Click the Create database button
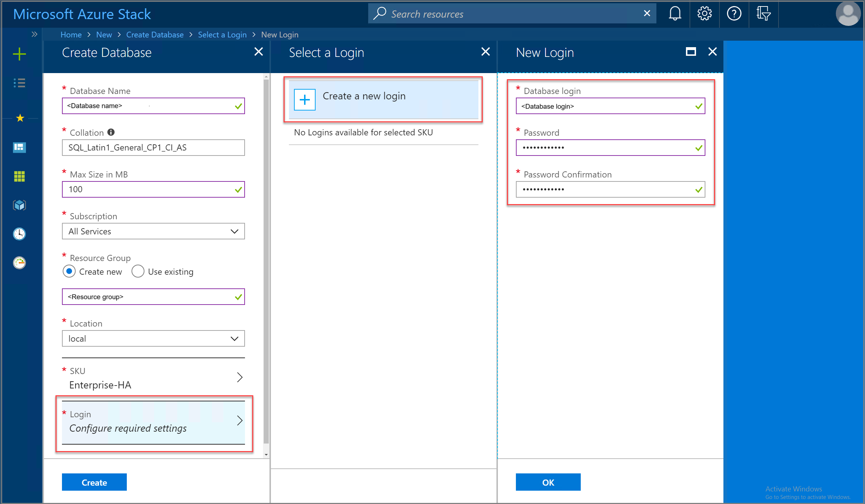Image resolution: width=865 pixels, height=504 pixels. click(x=94, y=482)
